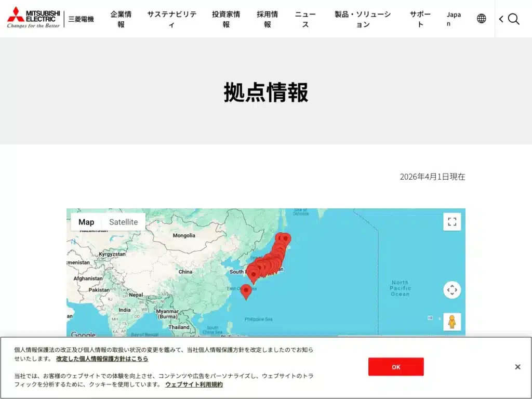Image resolution: width=532 pixels, height=399 pixels.
Task: Open the ウェブサイト利用規約 link
Action: pyautogui.click(x=194, y=384)
